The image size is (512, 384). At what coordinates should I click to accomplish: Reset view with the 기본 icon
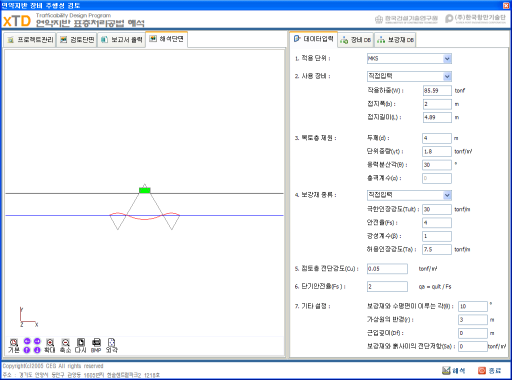pos(14,346)
